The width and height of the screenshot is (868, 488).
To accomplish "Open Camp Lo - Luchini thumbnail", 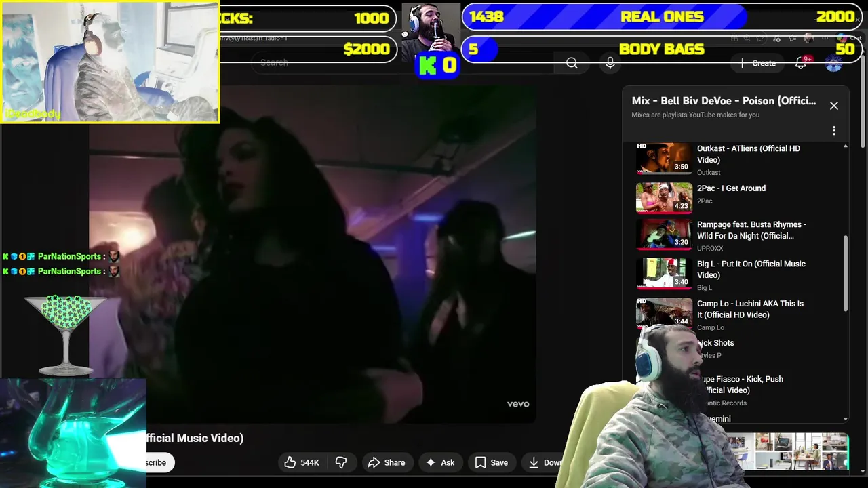I will 664,312.
